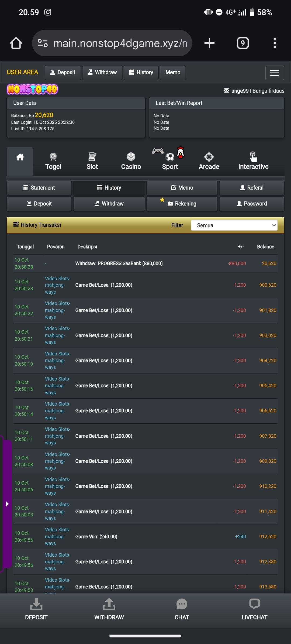Screen dimensions: 291x644
Task: Expand the Filter Semua dropdown
Action: click(x=234, y=225)
